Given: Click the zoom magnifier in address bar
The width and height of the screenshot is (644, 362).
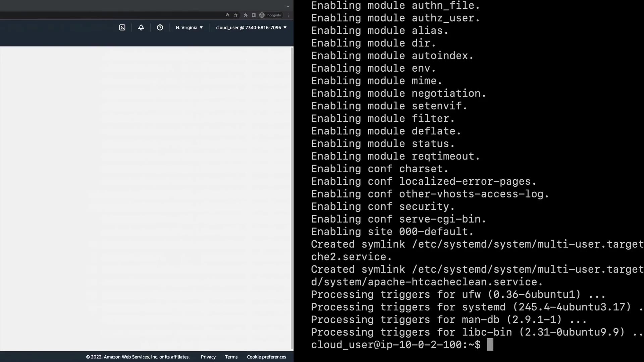Looking at the screenshot, I should tap(227, 15).
